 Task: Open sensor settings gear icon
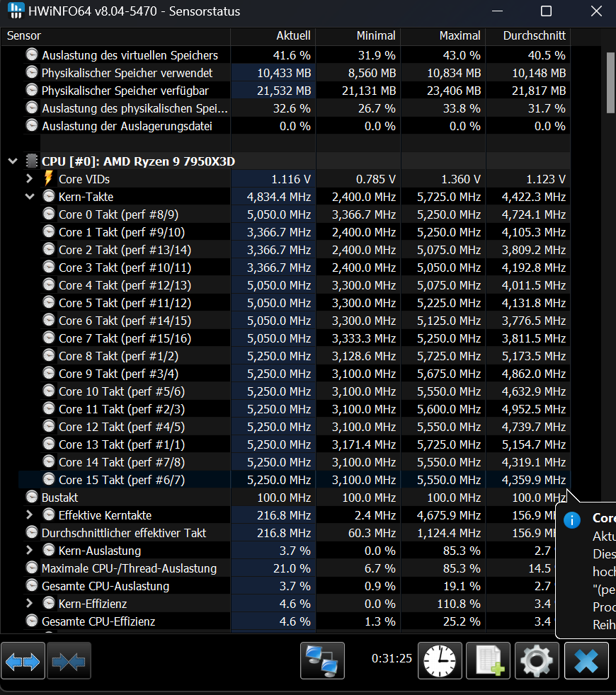point(537,661)
